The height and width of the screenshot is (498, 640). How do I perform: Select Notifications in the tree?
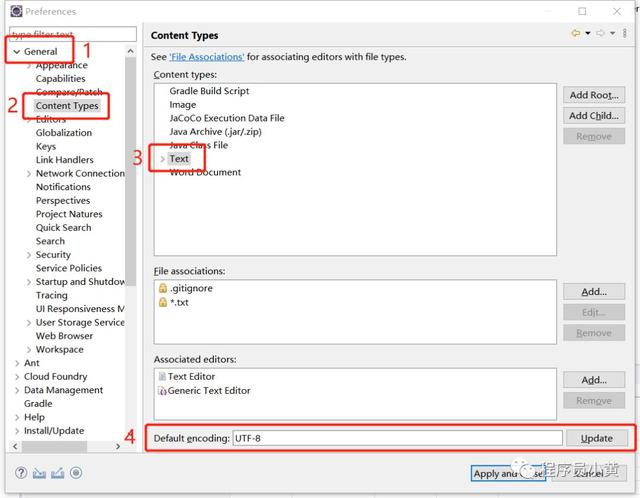tap(63, 187)
